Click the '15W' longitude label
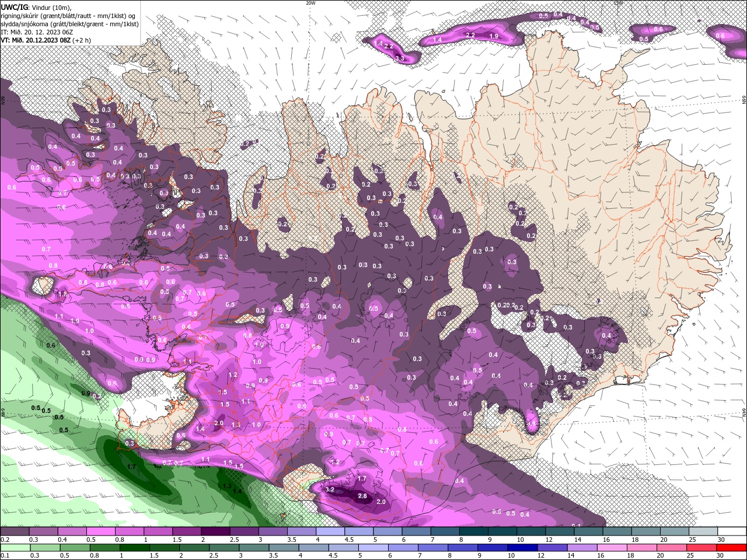Screen dimensions: 747x560 (618, 3)
